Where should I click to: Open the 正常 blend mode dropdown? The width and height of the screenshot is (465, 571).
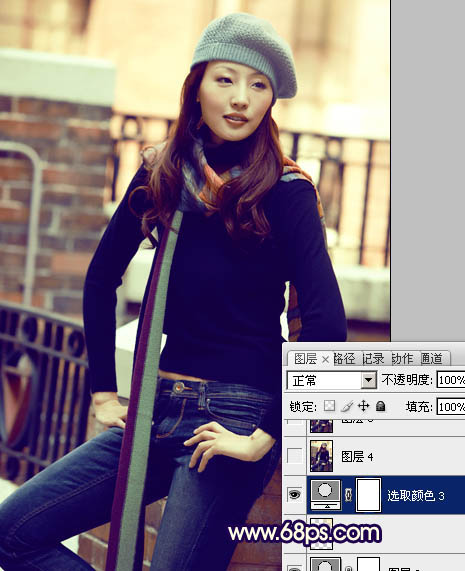[332, 381]
